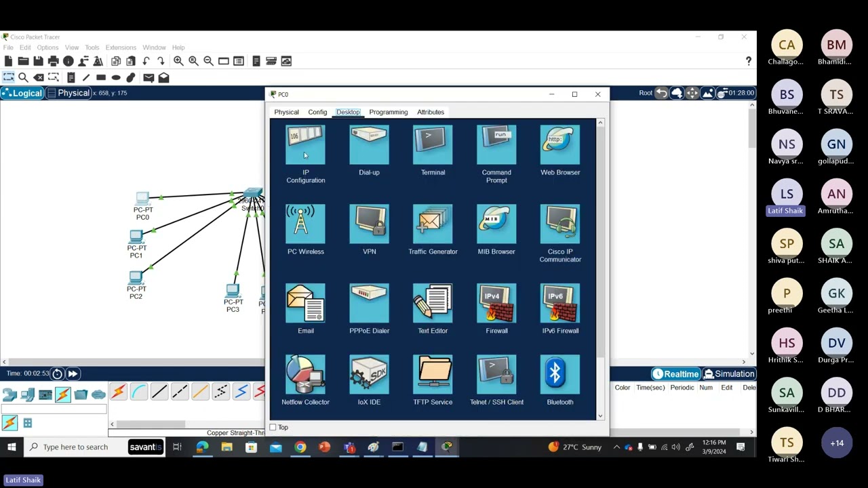
Task: Click the New file toolbar icon
Action: tap(8, 61)
